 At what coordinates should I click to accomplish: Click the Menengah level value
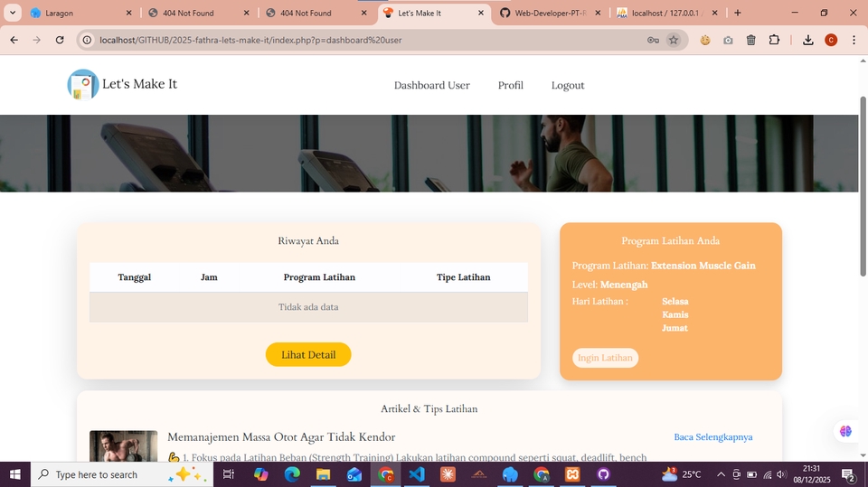(x=624, y=285)
